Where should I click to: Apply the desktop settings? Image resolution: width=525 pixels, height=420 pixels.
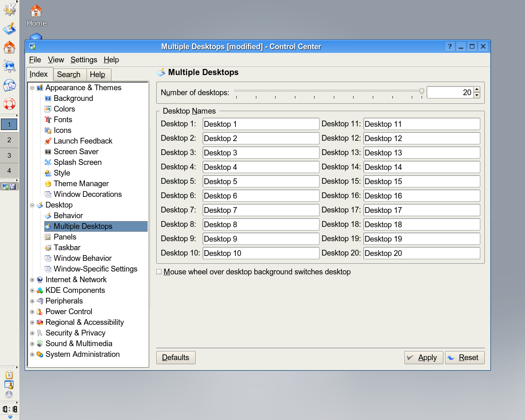point(423,358)
